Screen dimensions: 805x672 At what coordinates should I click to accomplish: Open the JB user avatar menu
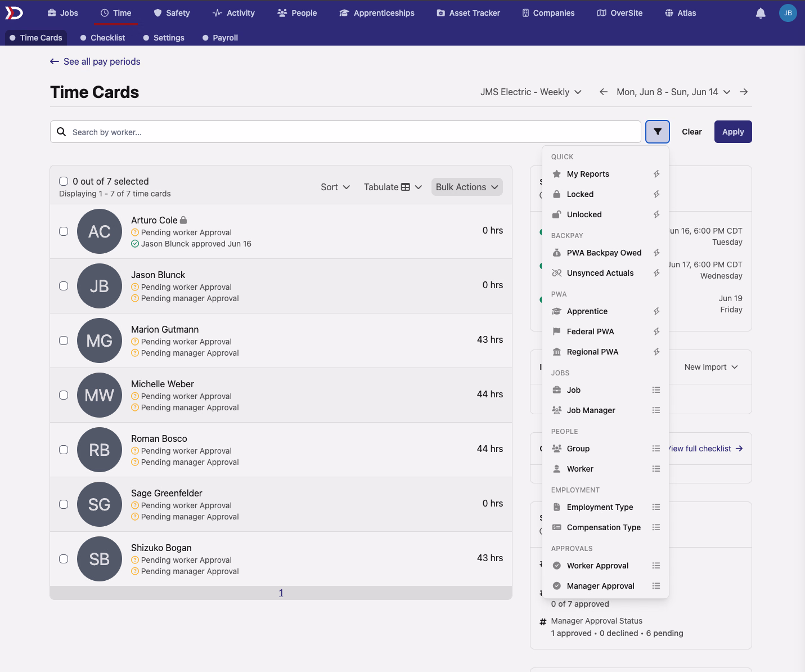[788, 13]
